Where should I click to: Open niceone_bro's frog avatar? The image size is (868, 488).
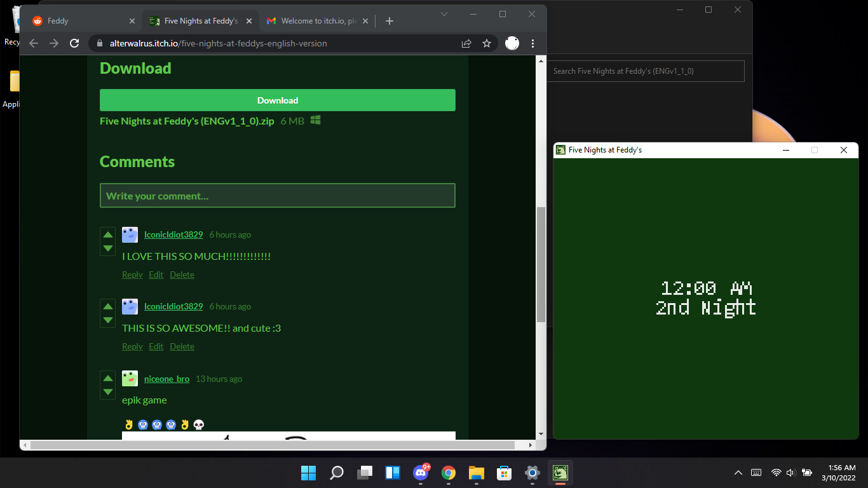tap(130, 379)
